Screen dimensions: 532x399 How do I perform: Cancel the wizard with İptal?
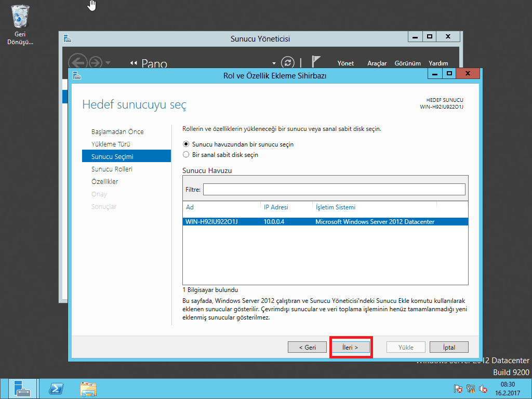449,347
